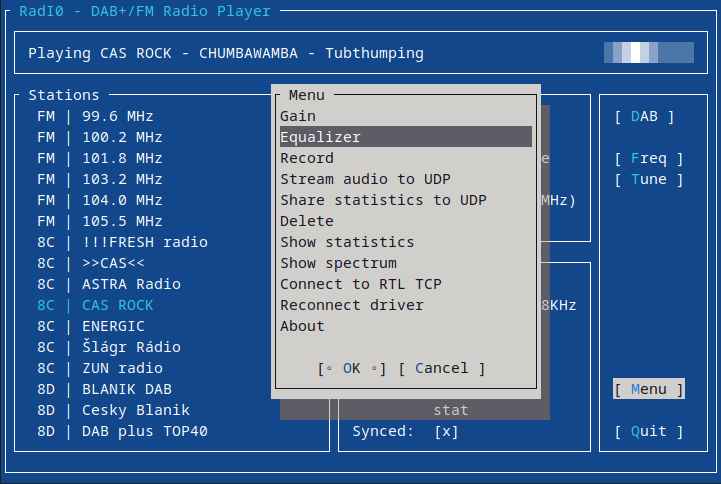Select Gain in the Menu dialog
The image size is (721, 484).
pyautogui.click(x=406, y=116)
